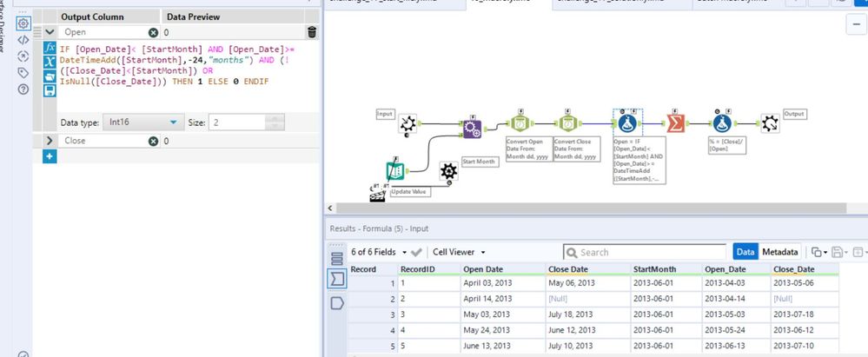Image resolution: width=868 pixels, height=357 pixels.
Task: Click the Open output column name field
Action: (x=106, y=33)
